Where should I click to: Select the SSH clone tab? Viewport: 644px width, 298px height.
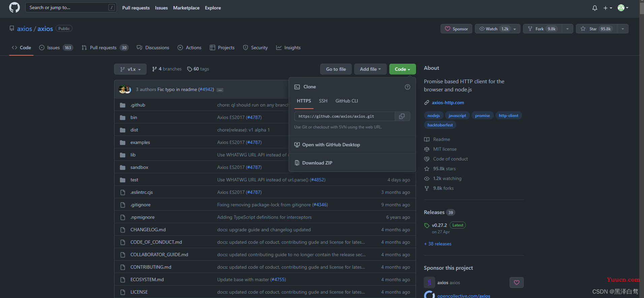pos(323,101)
